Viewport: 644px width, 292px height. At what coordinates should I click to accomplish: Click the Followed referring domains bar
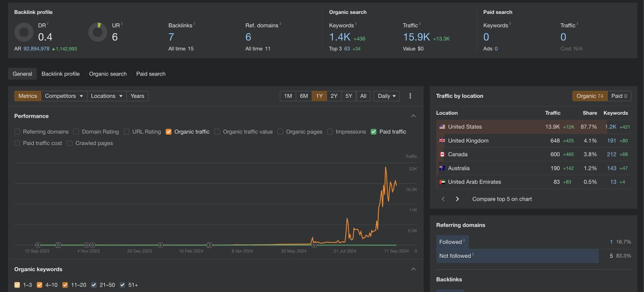click(x=453, y=242)
